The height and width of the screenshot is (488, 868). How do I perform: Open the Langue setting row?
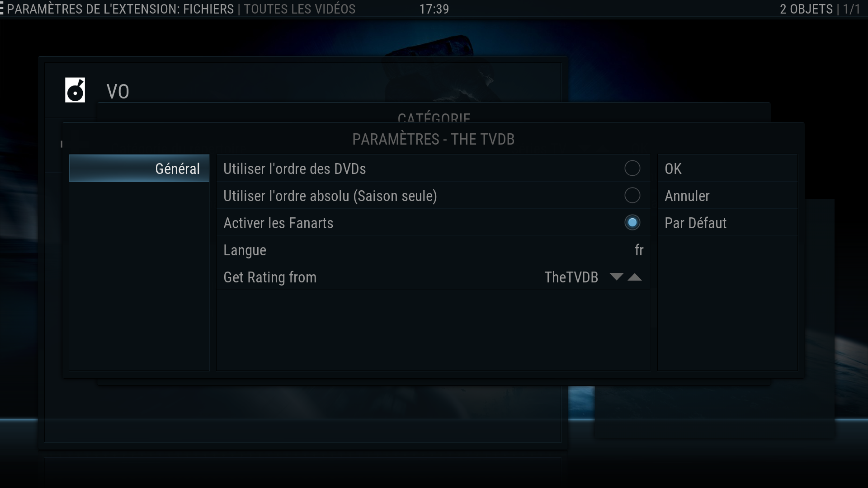(433, 250)
